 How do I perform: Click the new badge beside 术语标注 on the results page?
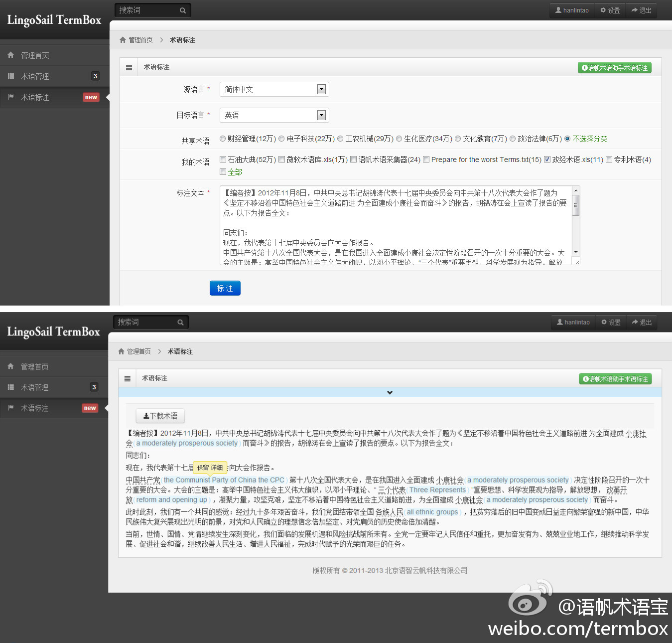[x=90, y=408]
